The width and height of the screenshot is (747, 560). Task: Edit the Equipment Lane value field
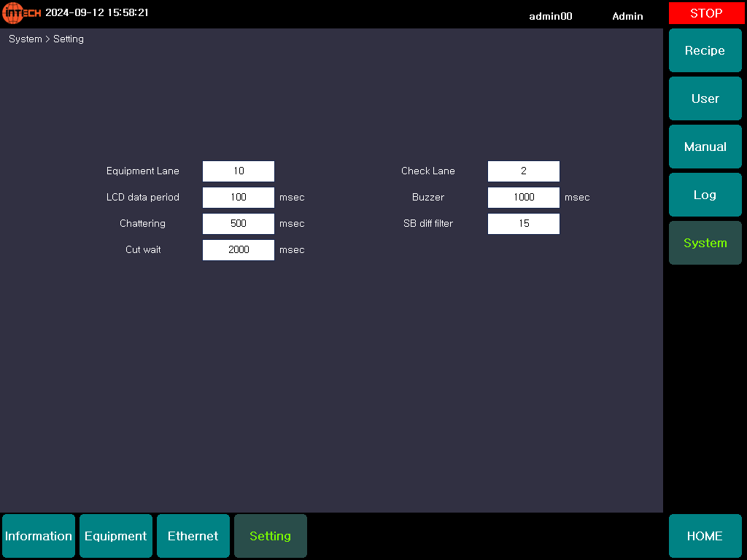click(239, 171)
